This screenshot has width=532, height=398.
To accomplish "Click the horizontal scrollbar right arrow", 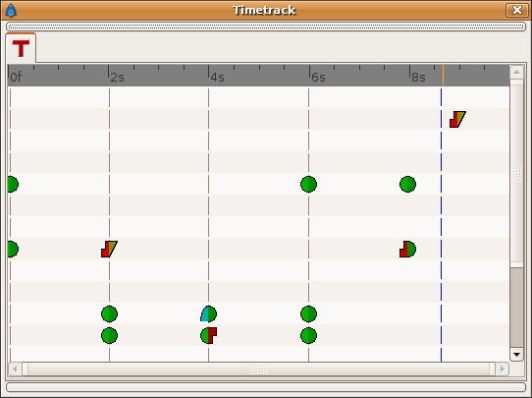I will pos(502,369).
